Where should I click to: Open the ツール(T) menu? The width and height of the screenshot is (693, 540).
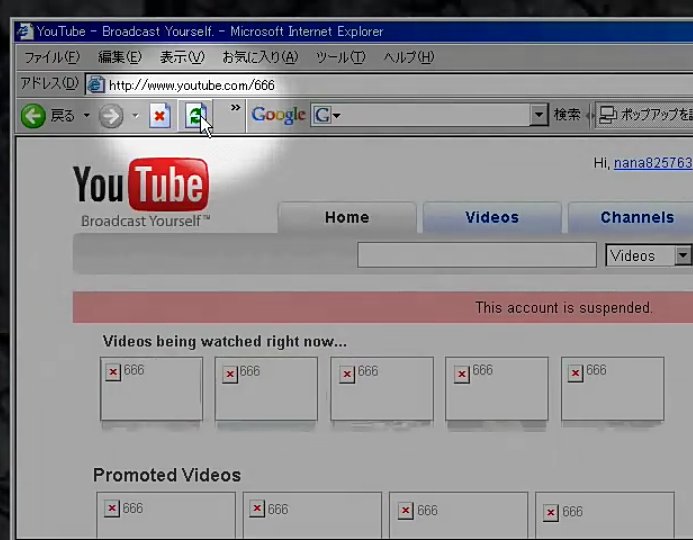coord(341,57)
